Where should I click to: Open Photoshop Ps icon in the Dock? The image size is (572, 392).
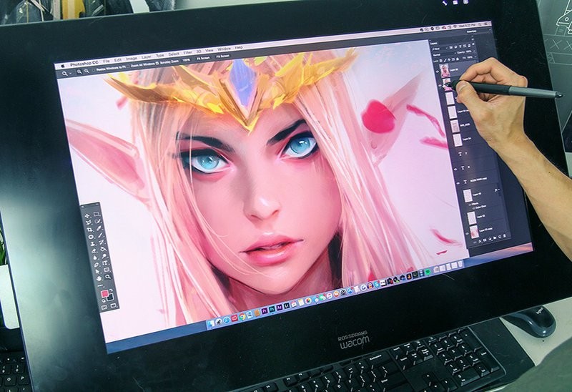tap(272, 309)
